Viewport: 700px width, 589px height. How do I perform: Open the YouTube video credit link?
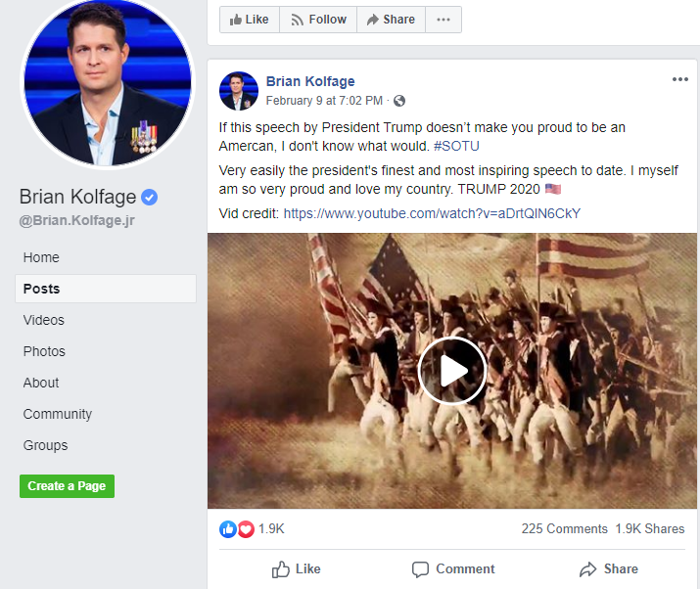pos(432,212)
